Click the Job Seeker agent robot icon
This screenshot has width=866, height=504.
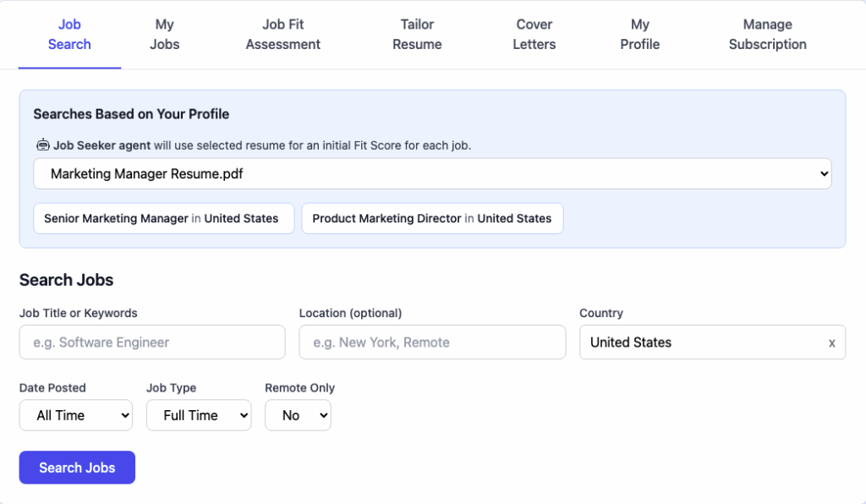pyautogui.click(x=42, y=145)
